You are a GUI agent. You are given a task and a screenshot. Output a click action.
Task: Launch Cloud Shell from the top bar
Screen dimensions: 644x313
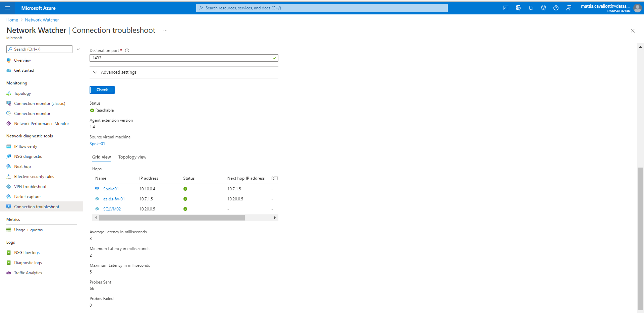pyautogui.click(x=505, y=8)
